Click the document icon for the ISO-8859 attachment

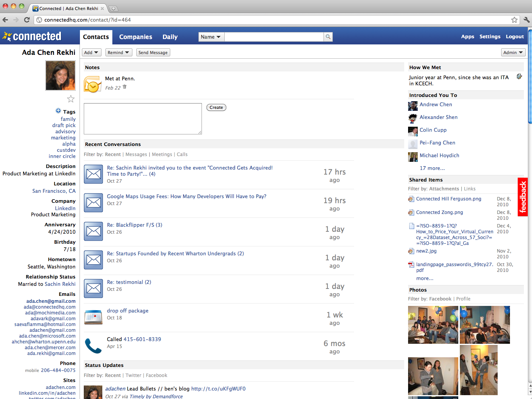point(412,226)
